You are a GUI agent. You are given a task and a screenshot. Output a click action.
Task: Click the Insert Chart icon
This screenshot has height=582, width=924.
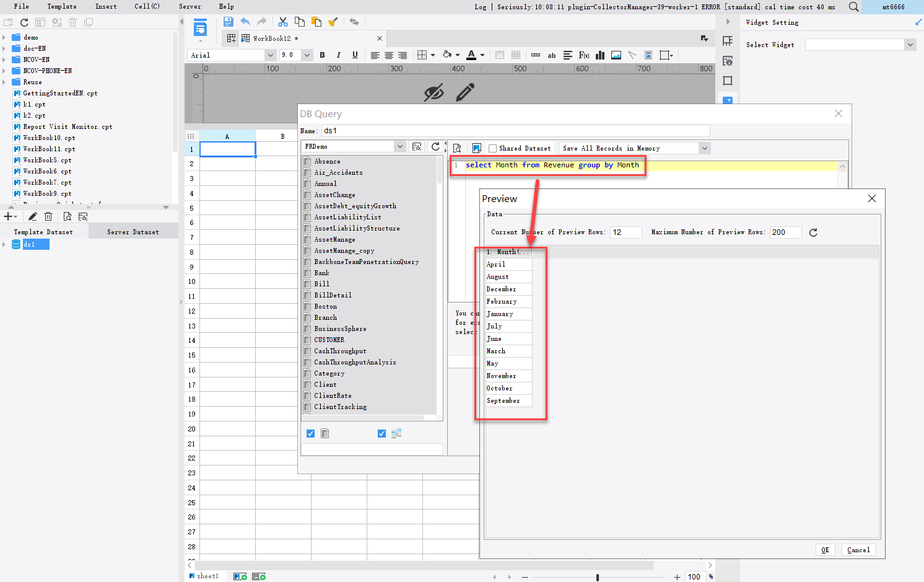[600, 55]
